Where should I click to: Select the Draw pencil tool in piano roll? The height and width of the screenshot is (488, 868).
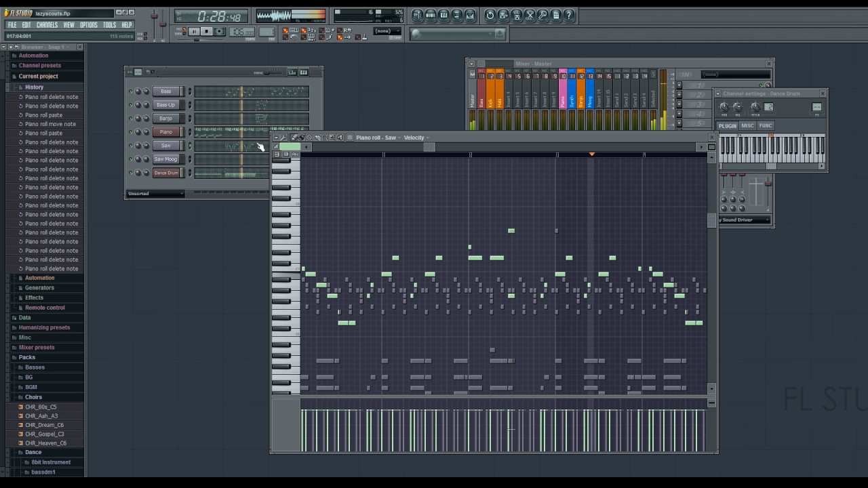(x=294, y=138)
